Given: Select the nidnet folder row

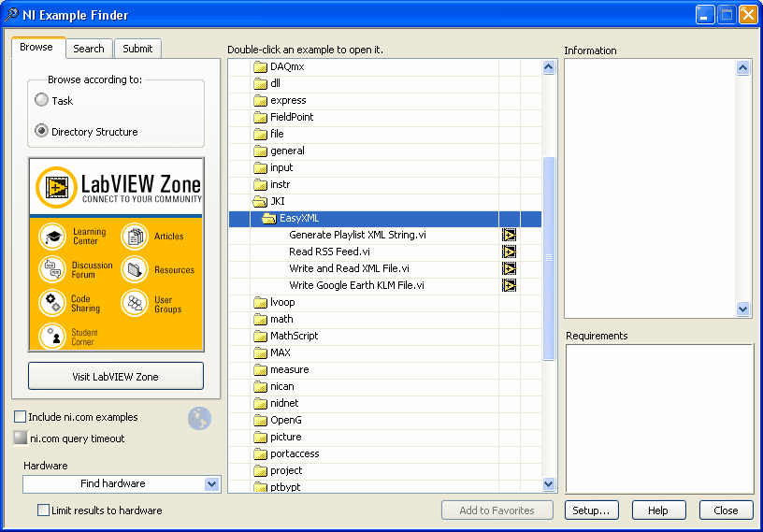Looking at the screenshot, I should [385, 404].
